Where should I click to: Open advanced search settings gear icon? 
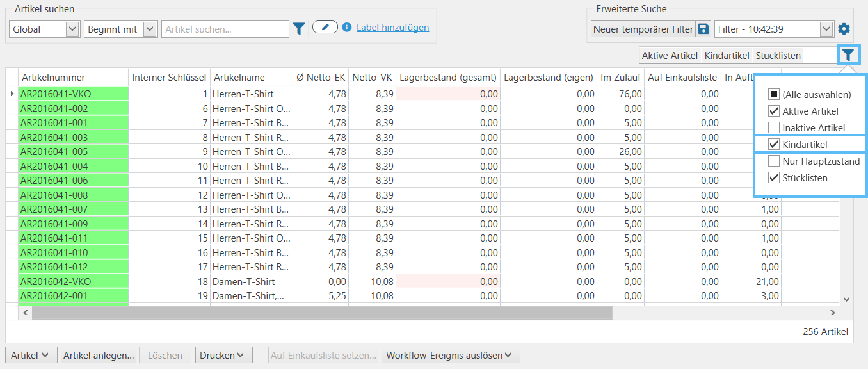844,29
